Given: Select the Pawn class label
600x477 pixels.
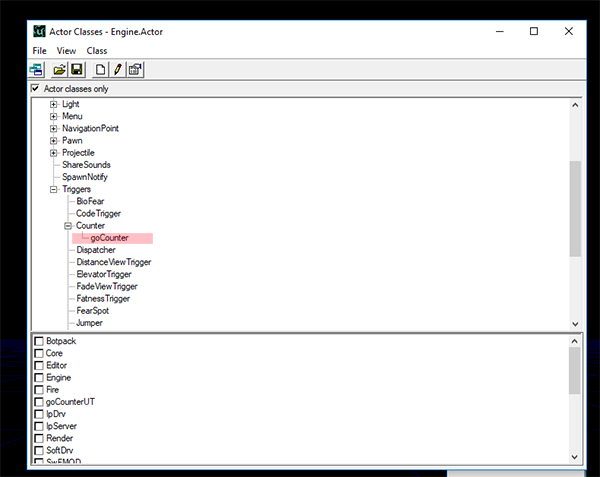Looking at the screenshot, I should [72, 141].
